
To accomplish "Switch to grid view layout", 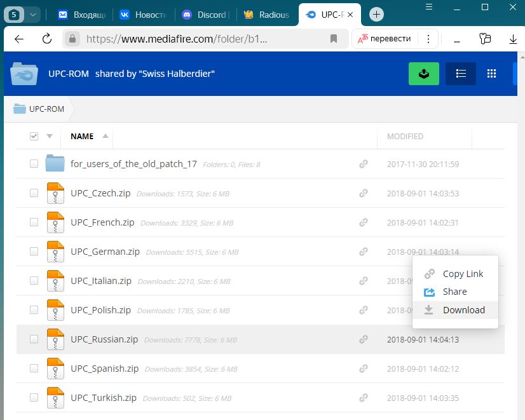I will point(491,74).
